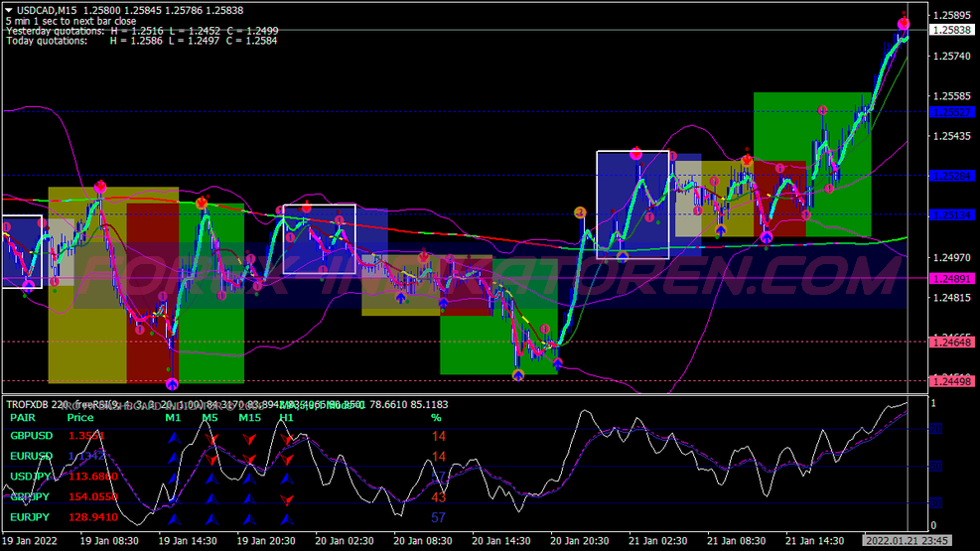Click the red 1.24648 price level tag
This screenshot has width=980, height=551.
[952, 342]
